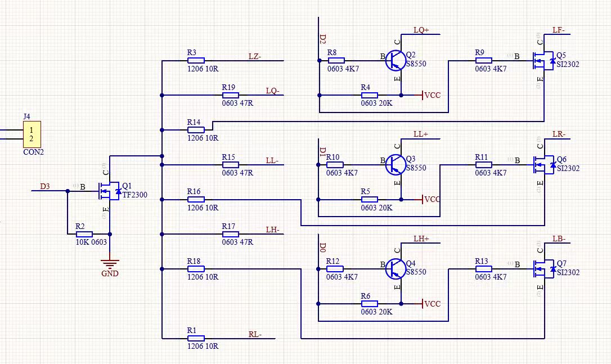611x364 pixels.
Task: Select the J4 CON2 connector block
Action: pyautogui.click(x=32, y=134)
